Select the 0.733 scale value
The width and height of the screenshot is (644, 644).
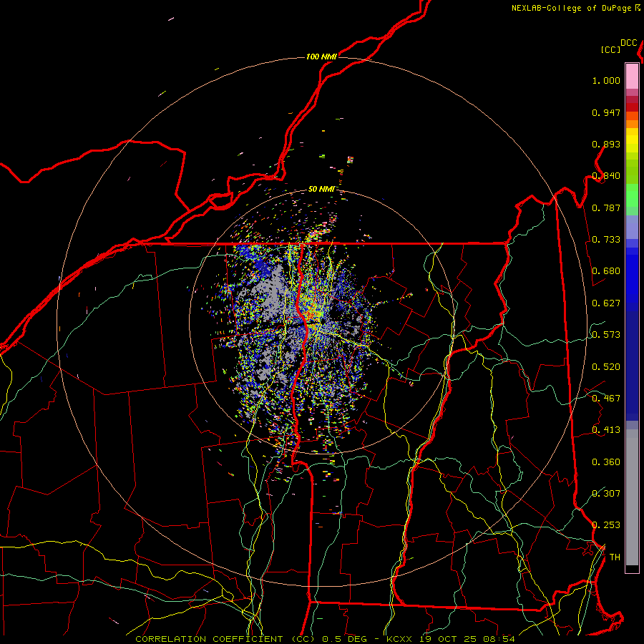[606, 240]
